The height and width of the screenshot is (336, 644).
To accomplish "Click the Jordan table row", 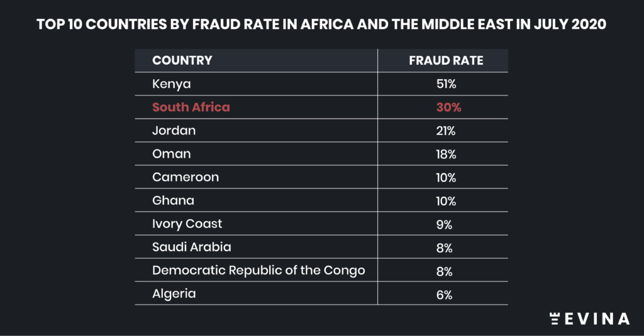I will click(321, 131).
